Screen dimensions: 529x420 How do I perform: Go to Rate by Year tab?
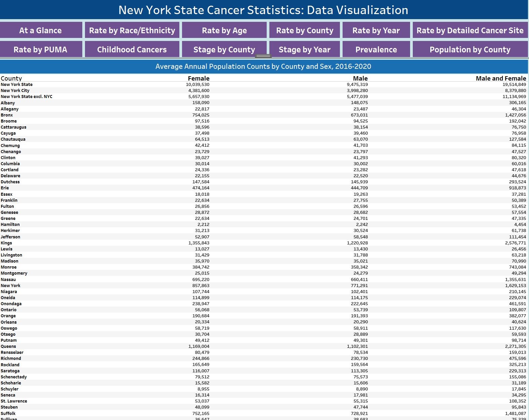[x=376, y=30]
